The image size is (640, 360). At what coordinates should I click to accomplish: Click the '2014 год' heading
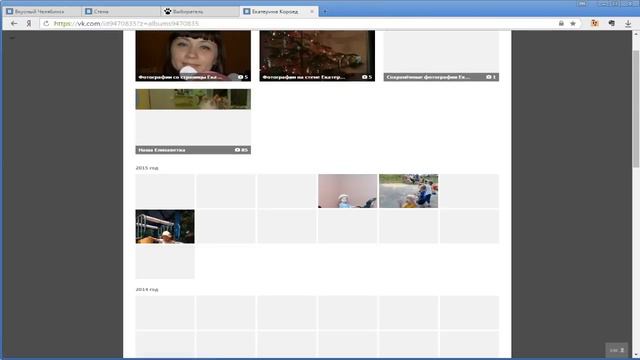tap(147, 289)
